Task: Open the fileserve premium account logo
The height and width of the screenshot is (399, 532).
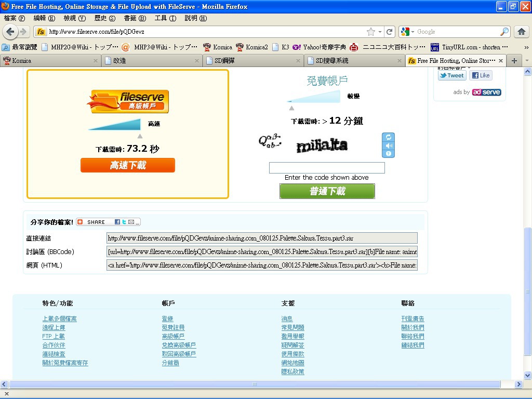Action: [x=128, y=101]
